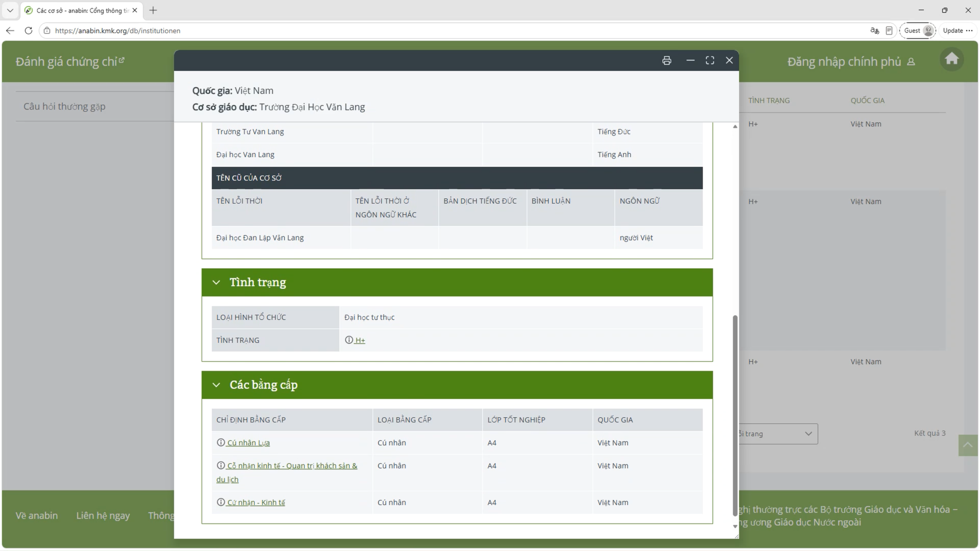Viewport: 980px width, 551px height.
Task: Go back to previous page
Action: pyautogui.click(x=10, y=31)
